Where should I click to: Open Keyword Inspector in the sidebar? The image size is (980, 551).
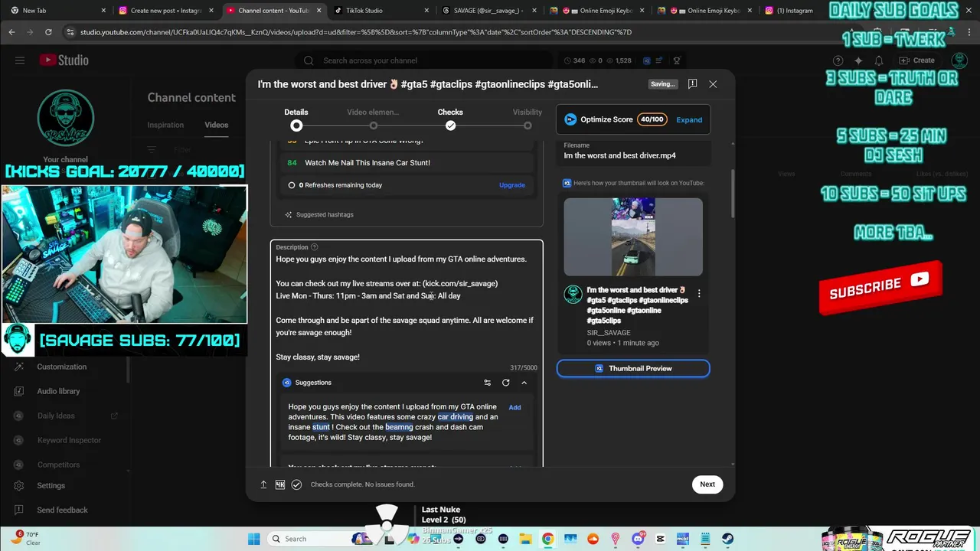point(69,440)
